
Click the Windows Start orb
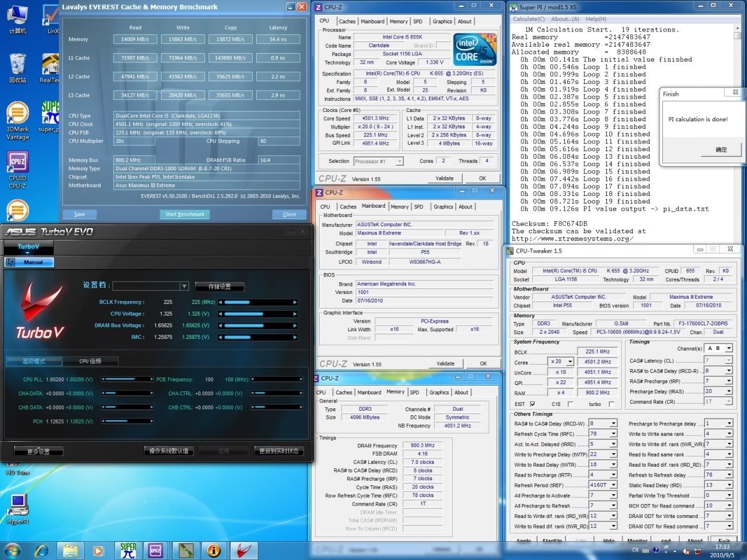tap(12, 550)
